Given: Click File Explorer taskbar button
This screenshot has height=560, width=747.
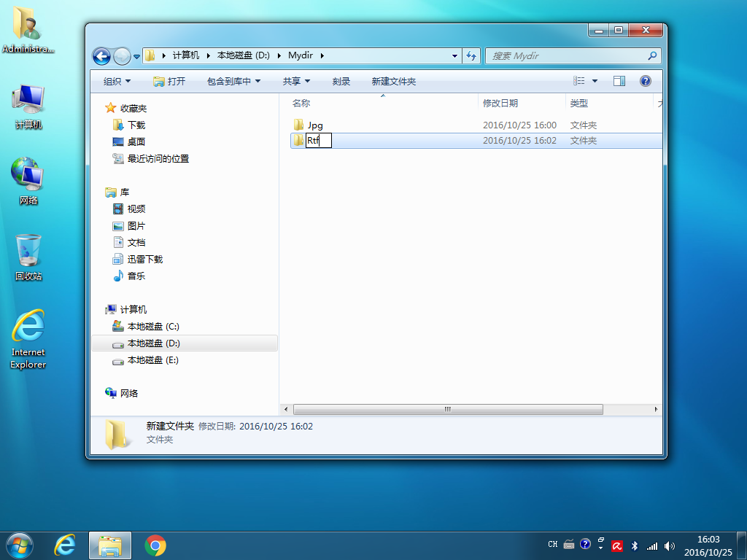Looking at the screenshot, I should point(110,545).
